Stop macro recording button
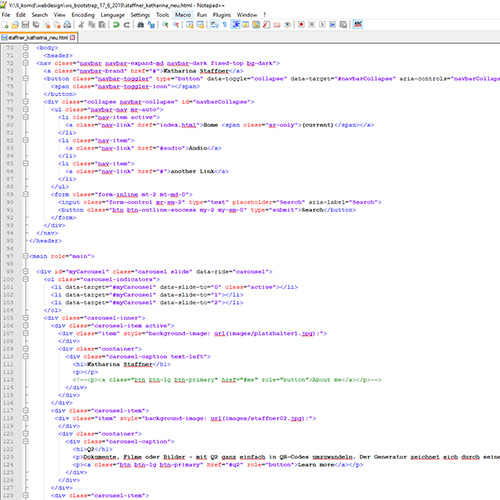 click(x=312, y=25)
